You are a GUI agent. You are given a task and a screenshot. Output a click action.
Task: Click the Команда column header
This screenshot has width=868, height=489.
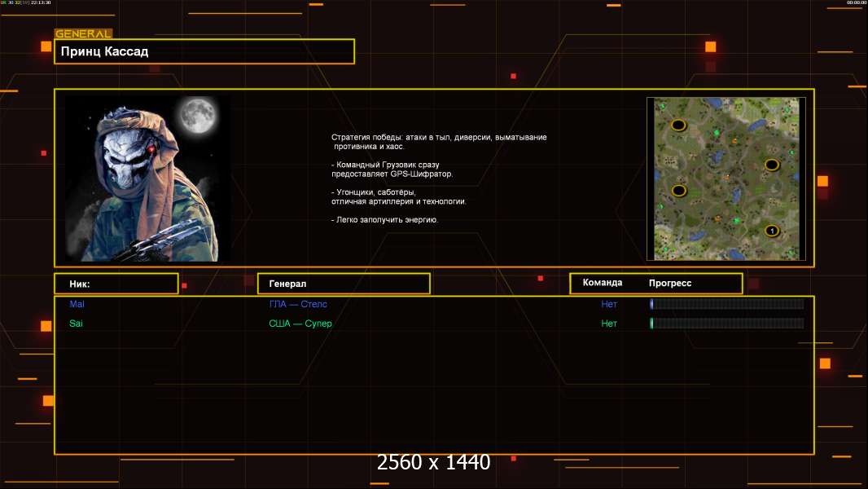coord(603,283)
